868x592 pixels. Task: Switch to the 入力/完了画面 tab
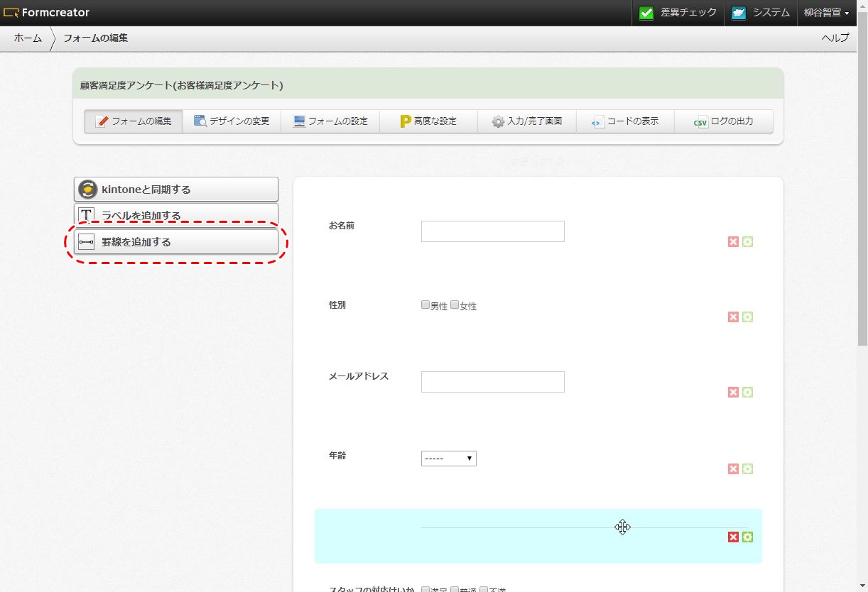click(x=527, y=121)
